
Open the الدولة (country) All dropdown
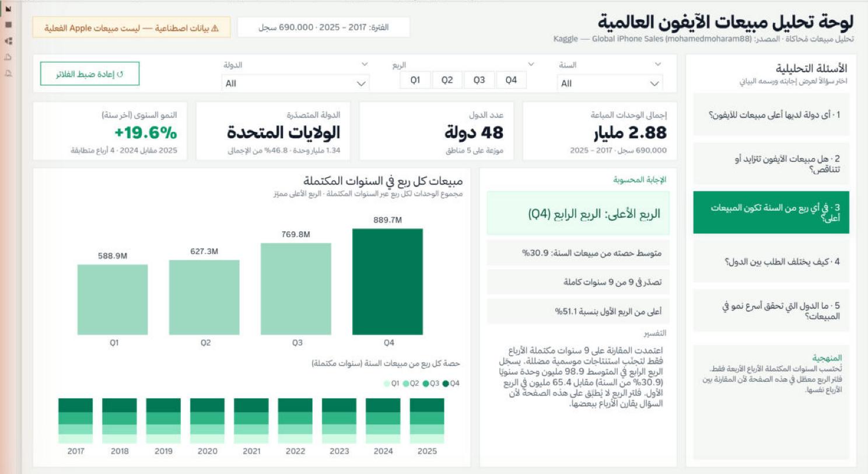[296, 83]
